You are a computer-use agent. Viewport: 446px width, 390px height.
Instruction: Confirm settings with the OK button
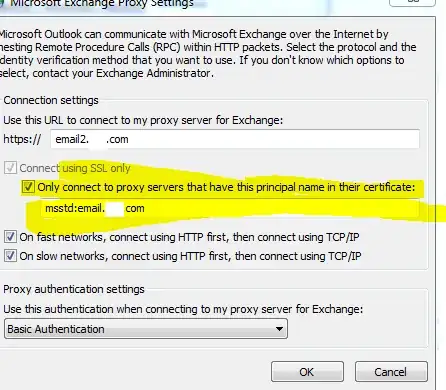point(307,372)
